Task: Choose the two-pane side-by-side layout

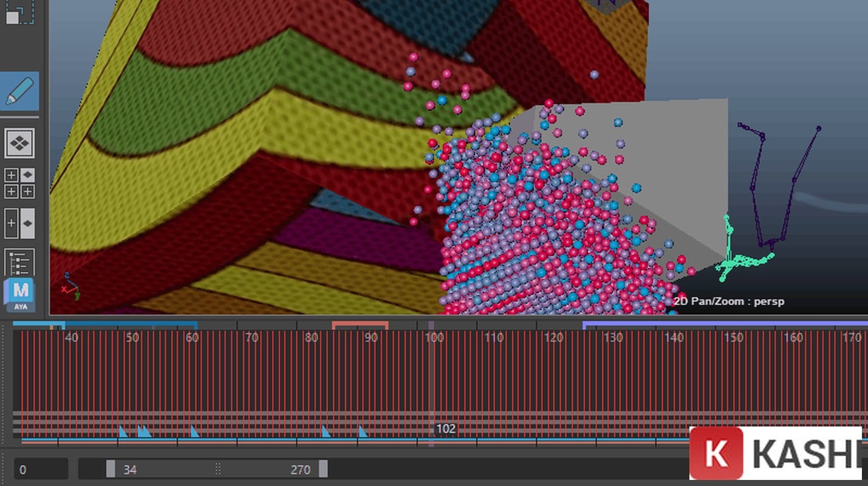Action: pos(19,223)
